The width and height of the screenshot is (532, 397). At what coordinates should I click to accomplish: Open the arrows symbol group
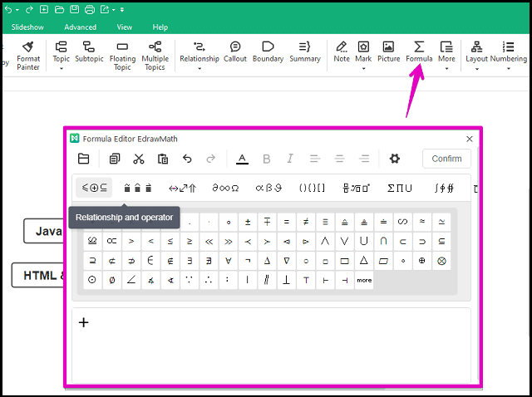point(182,188)
